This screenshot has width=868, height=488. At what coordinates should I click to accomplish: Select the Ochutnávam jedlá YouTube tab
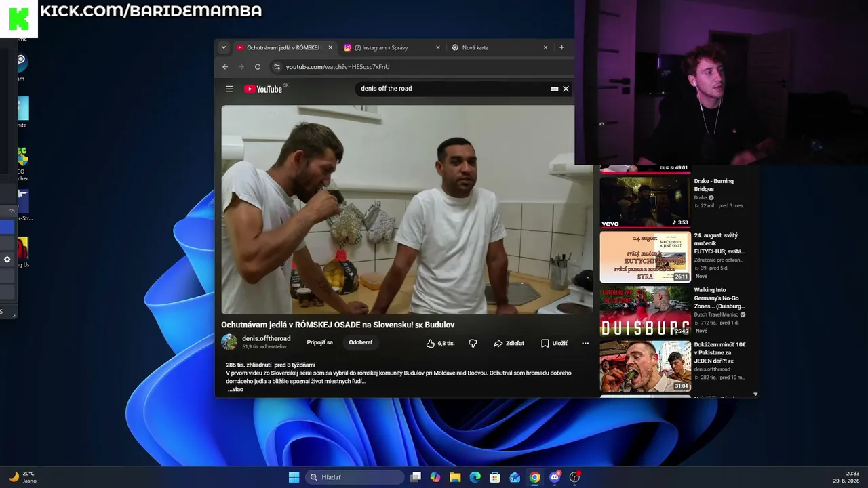click(283, 47)
